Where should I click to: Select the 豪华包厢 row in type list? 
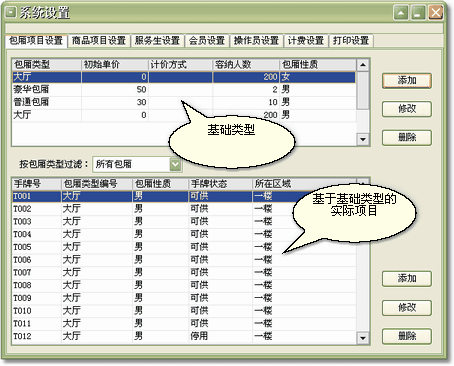(x=184, y=90)
